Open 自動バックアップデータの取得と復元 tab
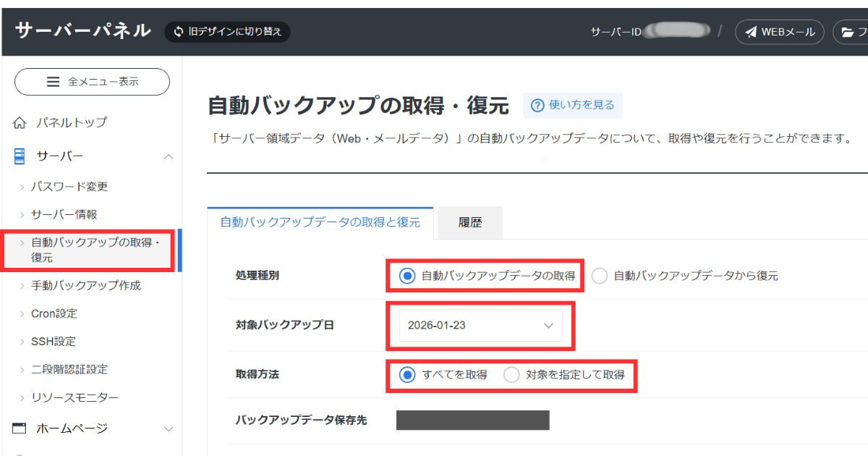868x456 pixels. [320, 223]
